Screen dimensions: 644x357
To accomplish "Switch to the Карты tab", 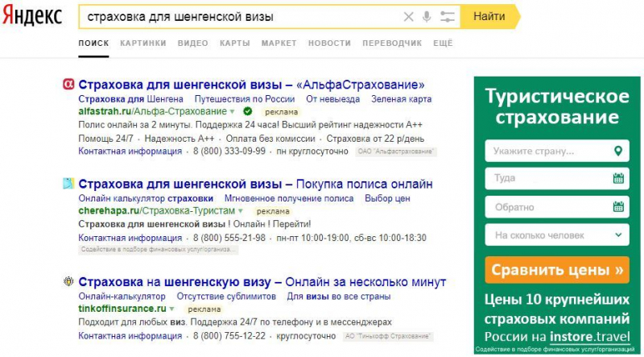I will [234, 44].
